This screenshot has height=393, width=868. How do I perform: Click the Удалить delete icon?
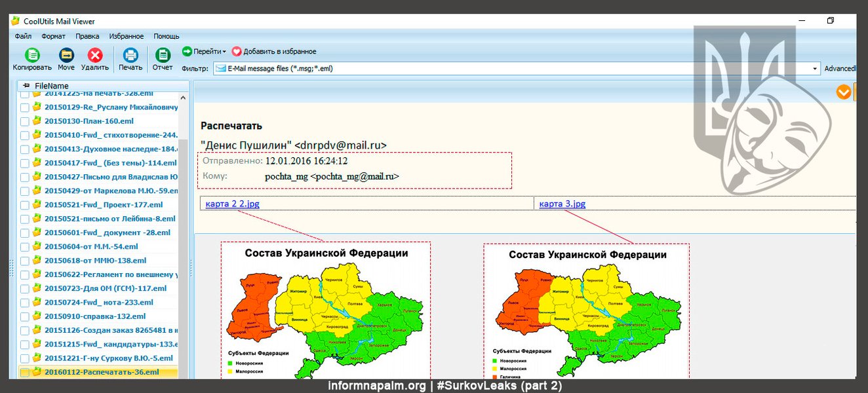(95, 56)
